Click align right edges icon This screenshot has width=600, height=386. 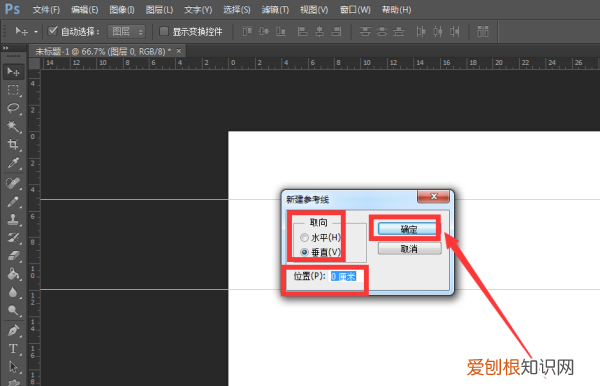(336, 31)
